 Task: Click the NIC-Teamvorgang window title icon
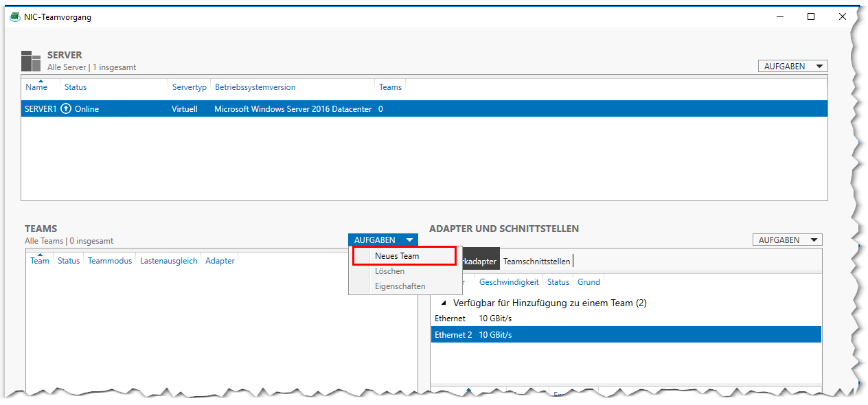pyautogui.click(x=14, y=17)
